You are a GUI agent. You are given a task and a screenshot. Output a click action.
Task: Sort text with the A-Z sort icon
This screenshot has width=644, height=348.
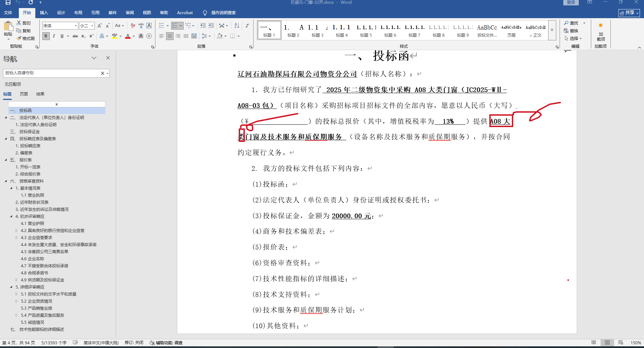[x=237, y=26]
